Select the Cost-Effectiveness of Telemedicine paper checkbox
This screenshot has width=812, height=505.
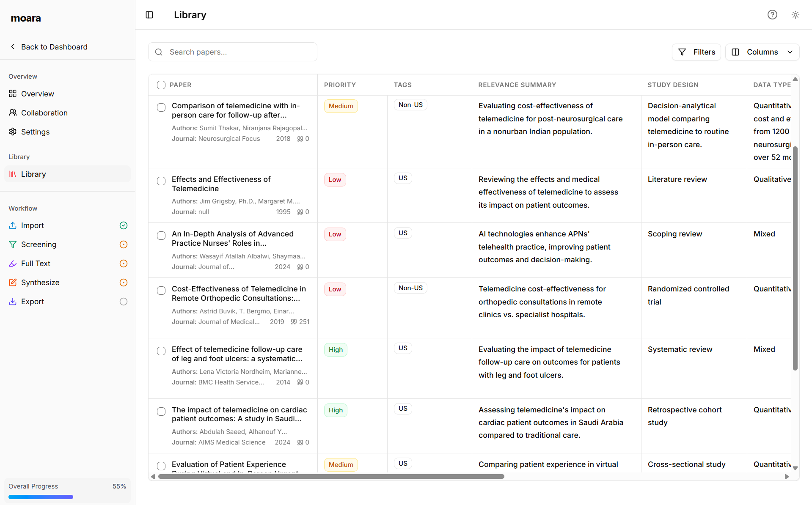[x=161, y=291]
